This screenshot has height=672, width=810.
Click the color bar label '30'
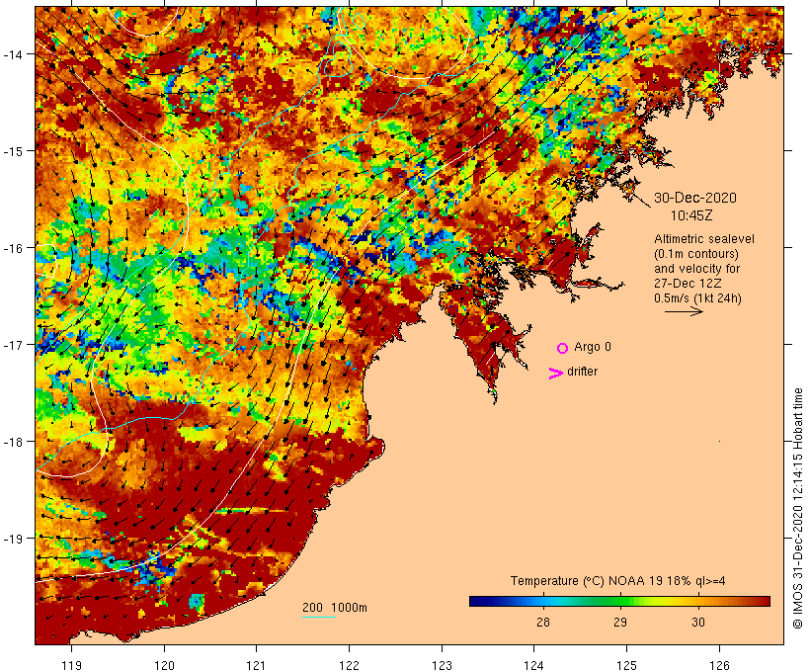click(x=698, y=622)
